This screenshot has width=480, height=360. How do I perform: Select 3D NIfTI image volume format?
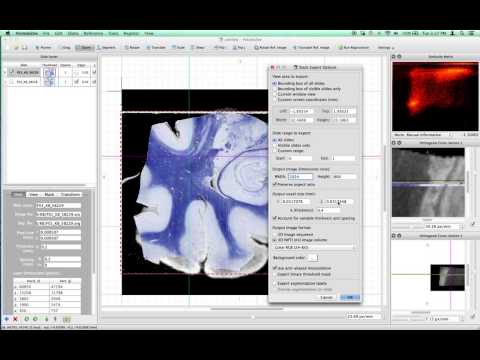pyautogui.click(x=275, y=240)
